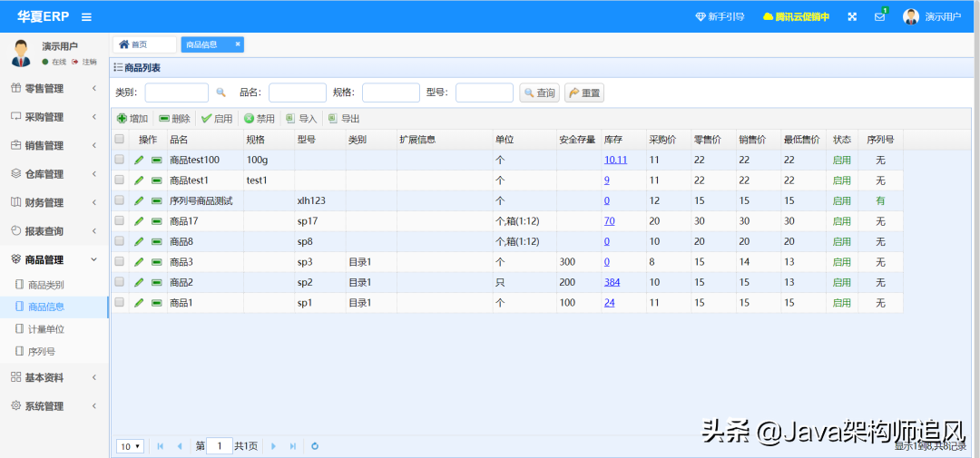Edit 序列号商品测试 with the pencil icon
Screen dimensions: 980x458
coord(139,200)
